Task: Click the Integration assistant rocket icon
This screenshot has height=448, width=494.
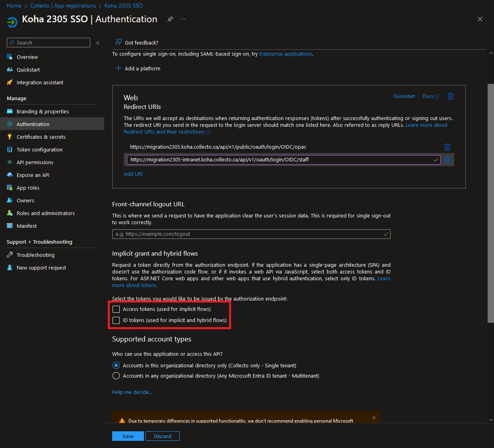Action: 10,82
